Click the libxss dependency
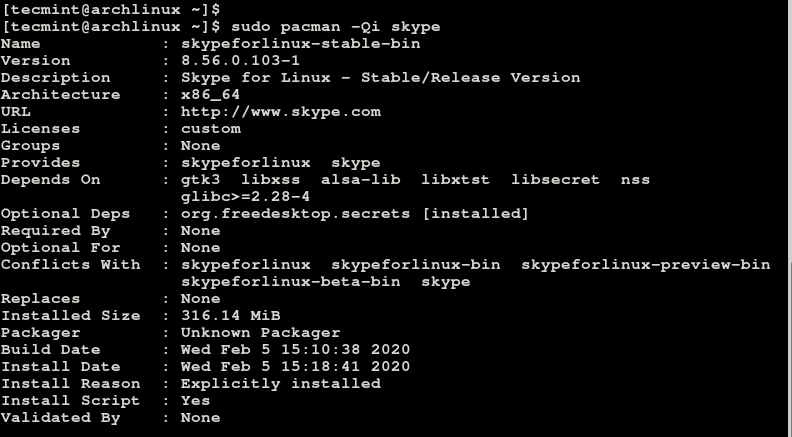This screenshot has width=792, height=437. point(270,179)
